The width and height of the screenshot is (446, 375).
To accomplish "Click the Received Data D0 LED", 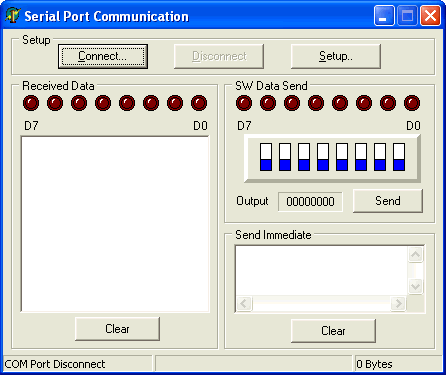I will click(199, 103).
